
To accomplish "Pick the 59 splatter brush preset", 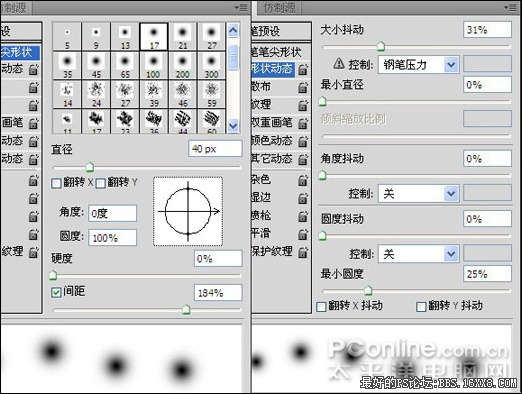I will (x=211, y=94).
